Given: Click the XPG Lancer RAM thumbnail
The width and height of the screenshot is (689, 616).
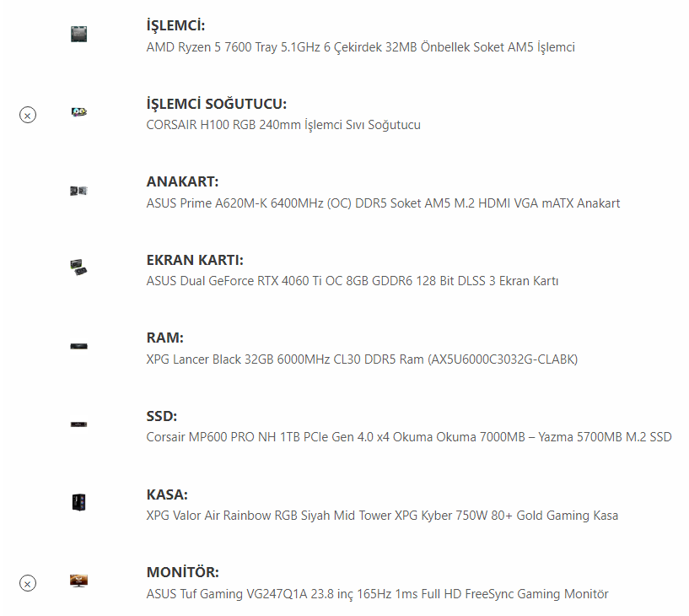Looking at the screenshot, I should pos(79,346).
